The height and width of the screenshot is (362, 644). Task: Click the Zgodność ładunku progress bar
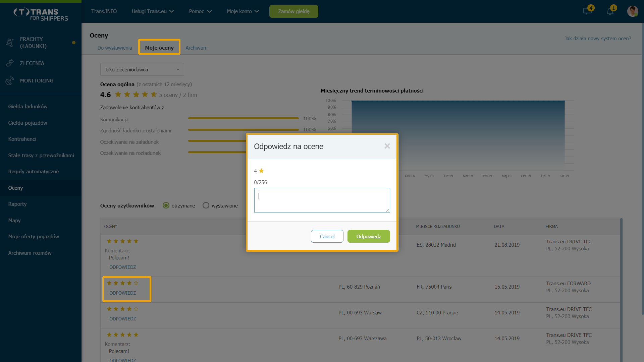244,129
